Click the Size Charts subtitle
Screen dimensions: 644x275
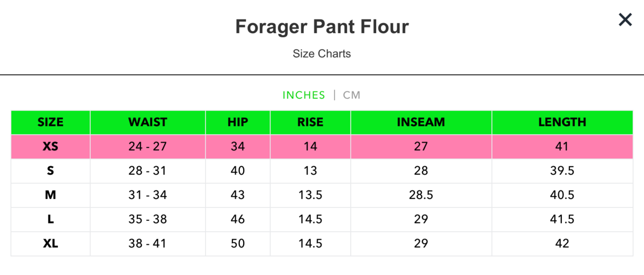tap(322, 54)
